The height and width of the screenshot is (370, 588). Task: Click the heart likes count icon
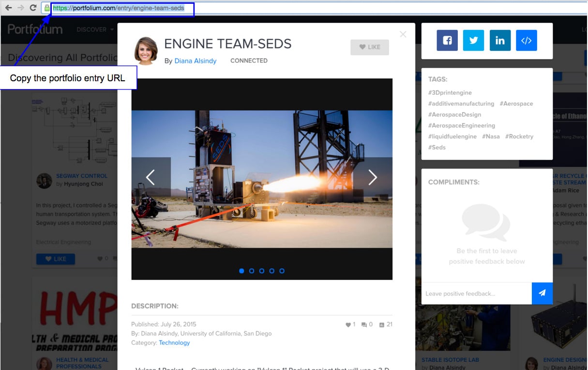tap(348, 325)
